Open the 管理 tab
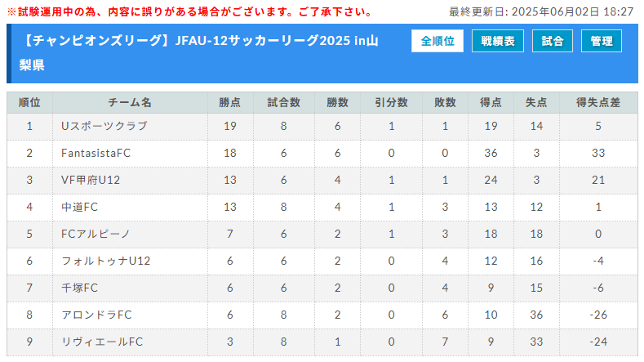The width and height of the screenshot is (644, 362). click(602, 41)
